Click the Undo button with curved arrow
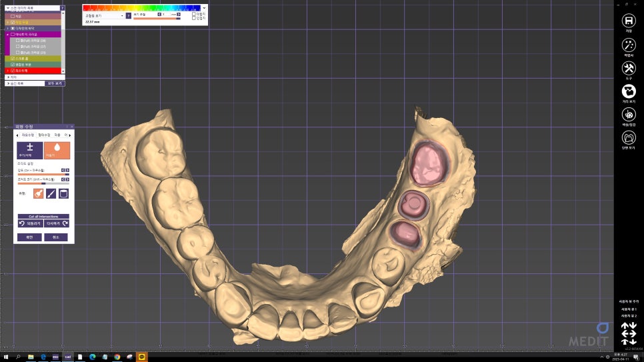644x362 pixels. click(30, 224)
